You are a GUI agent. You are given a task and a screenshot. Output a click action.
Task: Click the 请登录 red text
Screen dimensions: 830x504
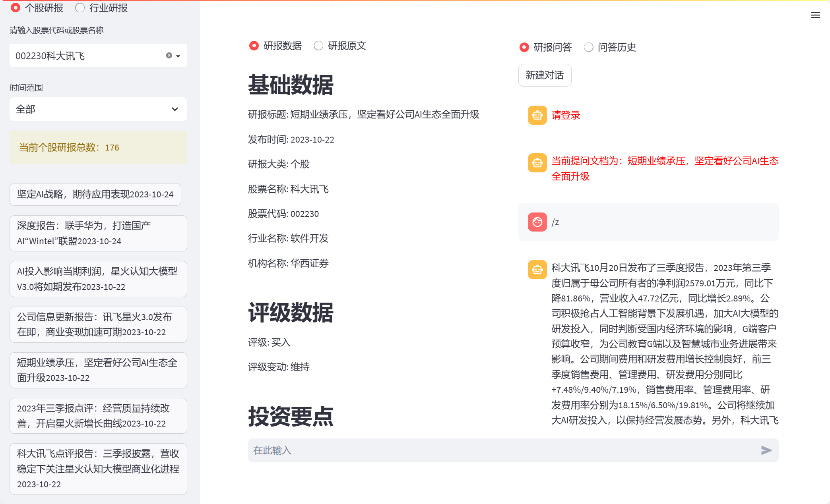[x=566, y=115]
